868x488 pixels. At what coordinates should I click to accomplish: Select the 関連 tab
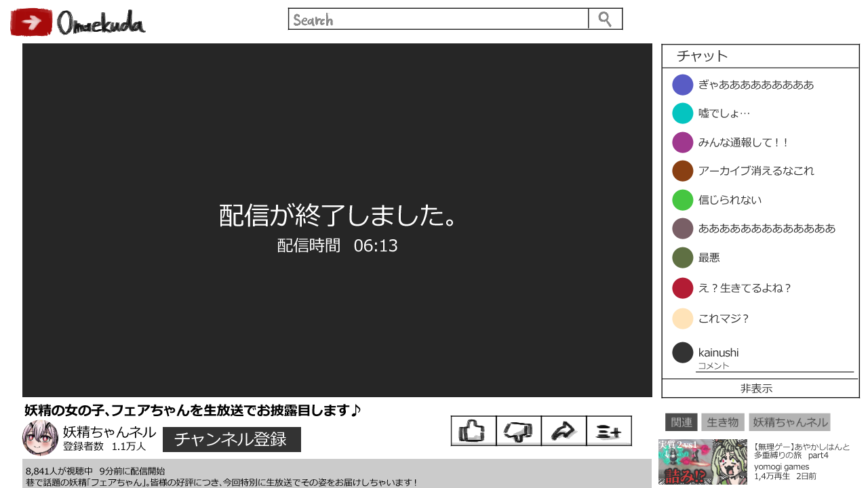coord(682,422)
